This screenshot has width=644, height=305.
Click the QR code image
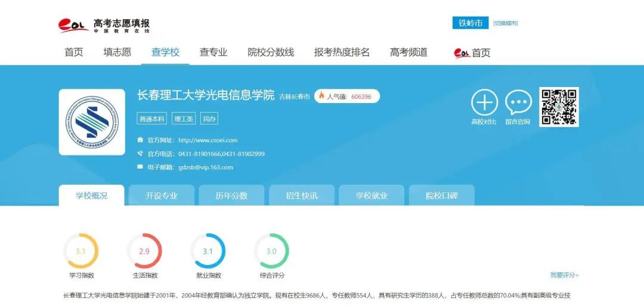559,107
